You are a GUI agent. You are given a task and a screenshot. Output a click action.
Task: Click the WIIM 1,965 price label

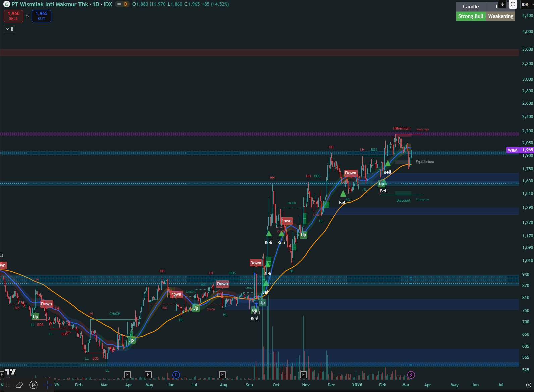pos(520,150)
